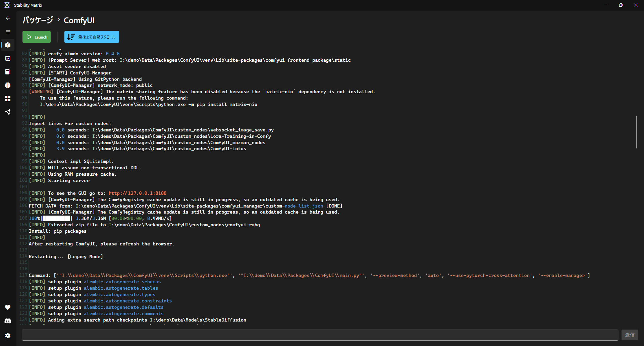
Task: Click the Stability Matrix logo icon
Action: [x=7, y=5]
